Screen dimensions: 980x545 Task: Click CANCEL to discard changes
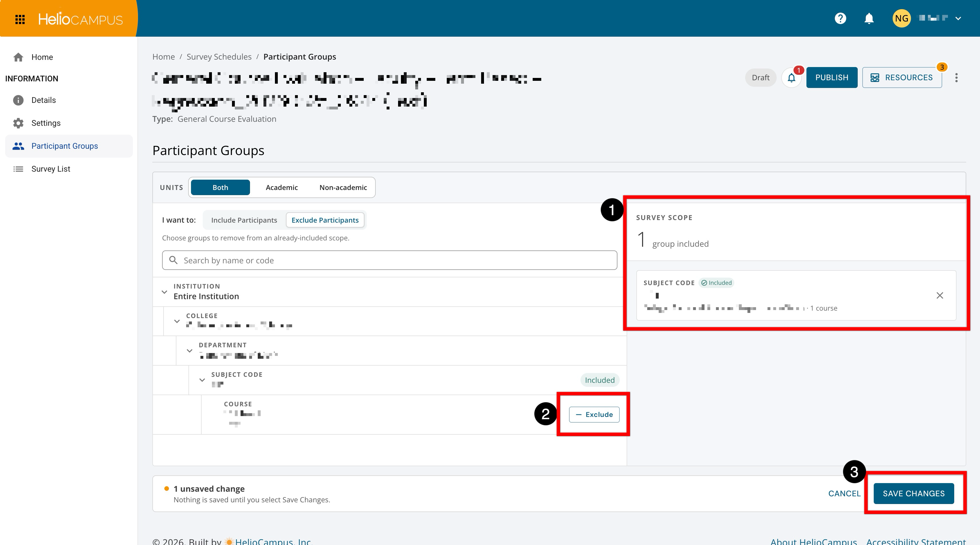[844, 494]
